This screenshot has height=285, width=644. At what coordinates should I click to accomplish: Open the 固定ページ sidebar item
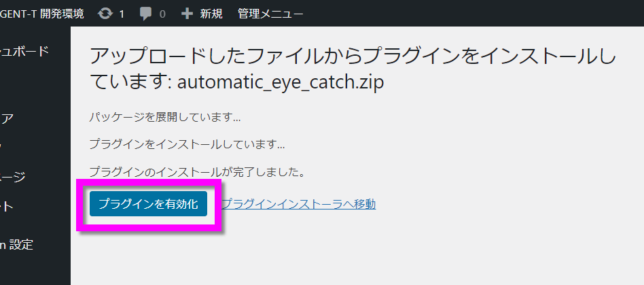pos(13,177)
